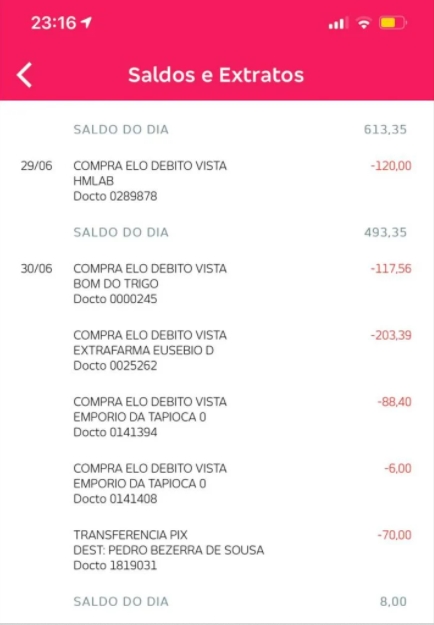Tap the 8,00 daily balance row

click(x=217, y=601)
